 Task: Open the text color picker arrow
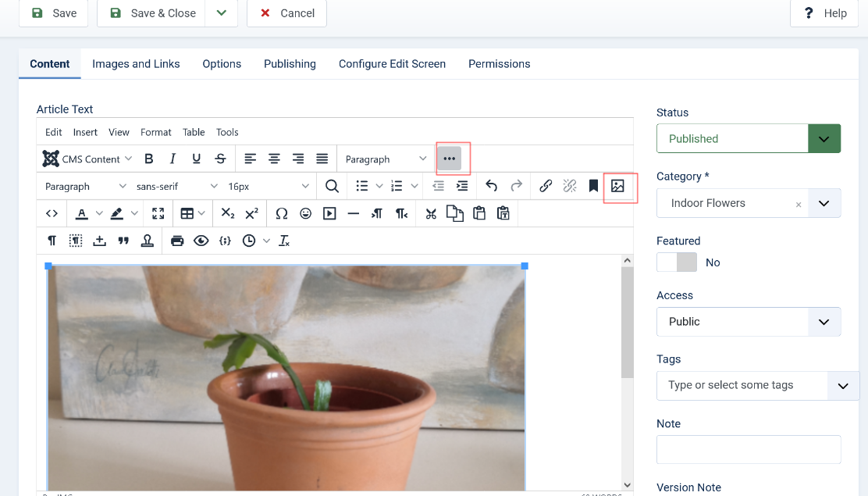99,213
